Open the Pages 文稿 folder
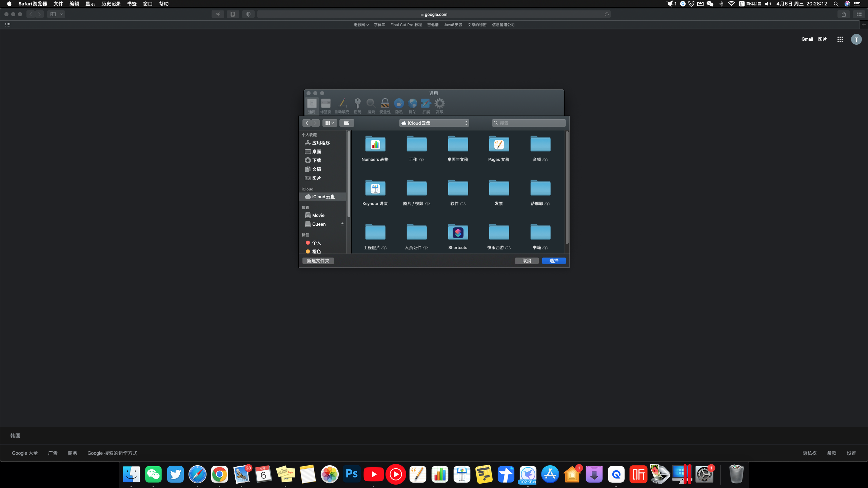The image size is (868, 488). [x=499, y=144]
